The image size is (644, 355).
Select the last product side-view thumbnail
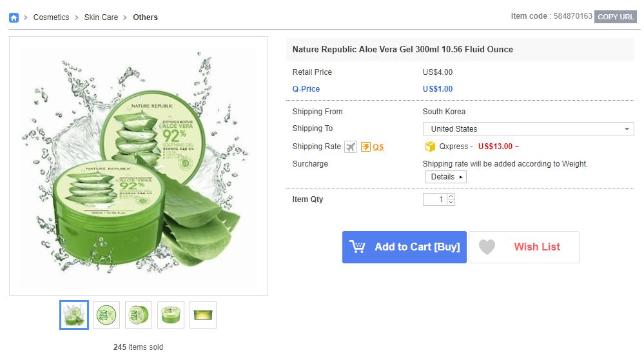(x=203, y=315)
